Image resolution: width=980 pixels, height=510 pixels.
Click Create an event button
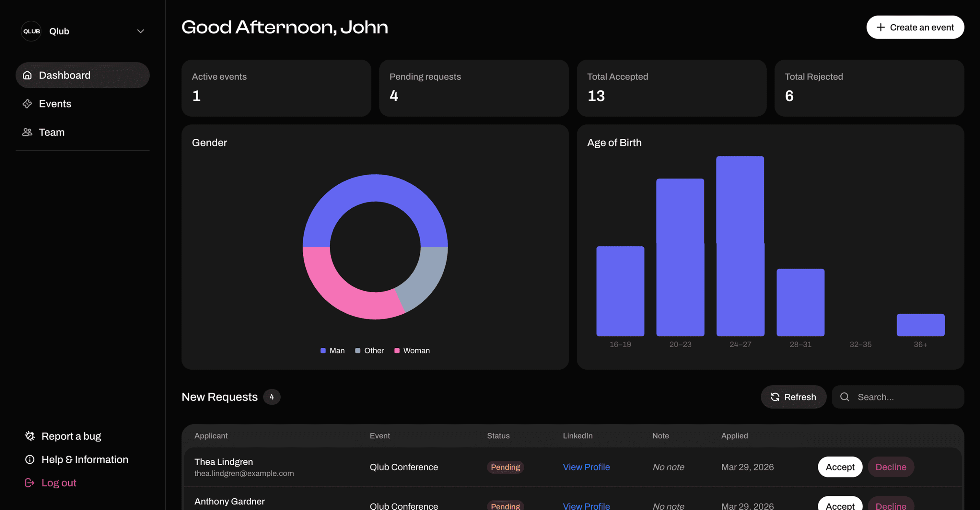(915, 28)
